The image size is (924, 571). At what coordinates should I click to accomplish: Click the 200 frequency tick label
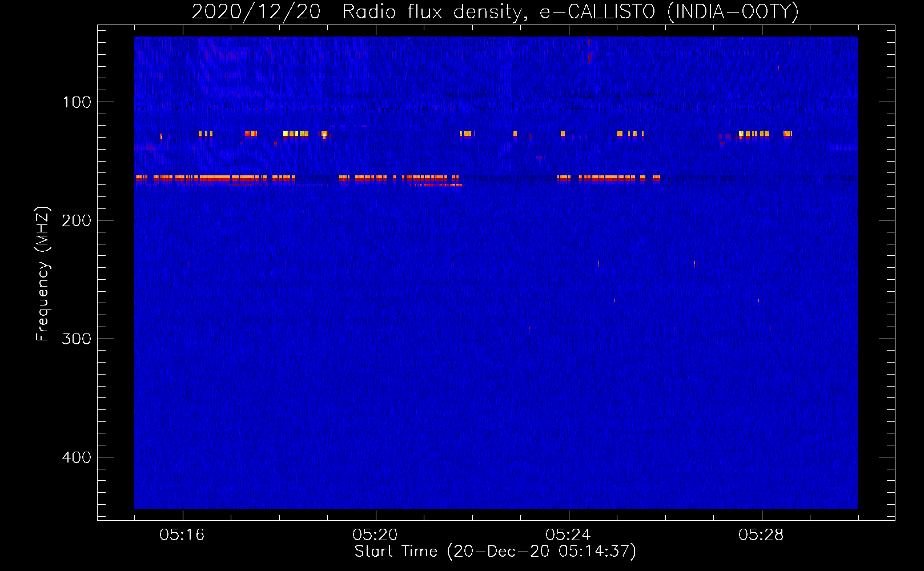pos(77,220)
